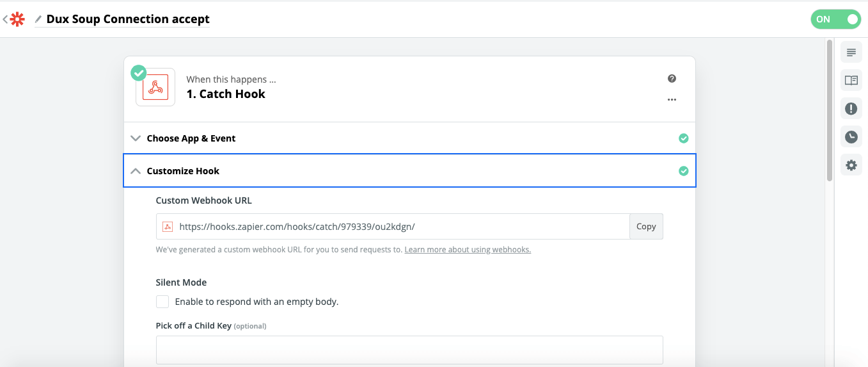Image resolution: width=868 pixels, height=367 pixels.
Task: Copy the custom webhook URL
Action: 646,227
